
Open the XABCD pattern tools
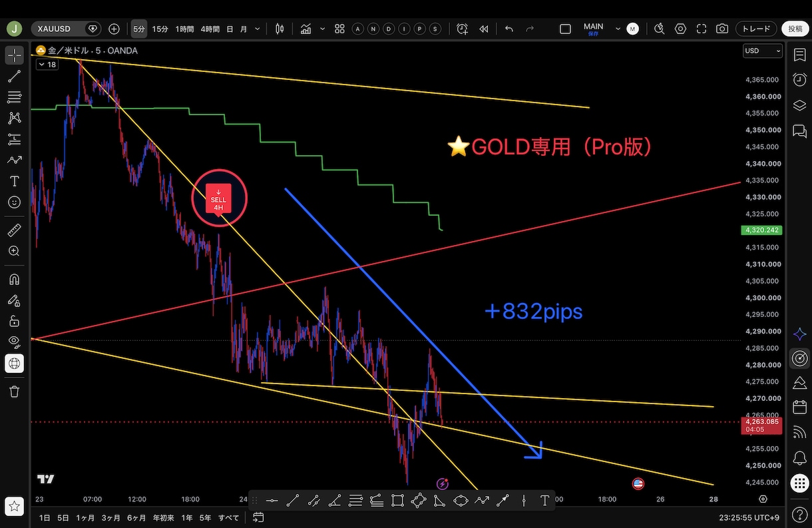(14, 119)
